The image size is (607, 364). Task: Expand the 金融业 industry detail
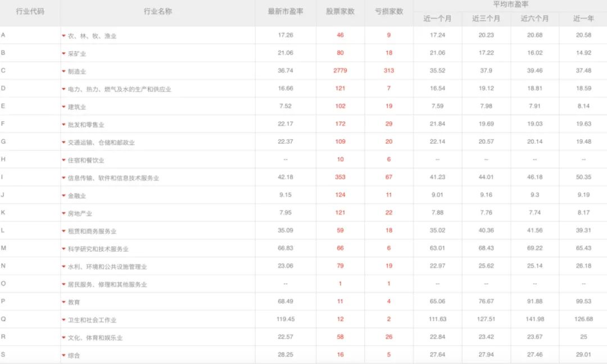(64, 195)
